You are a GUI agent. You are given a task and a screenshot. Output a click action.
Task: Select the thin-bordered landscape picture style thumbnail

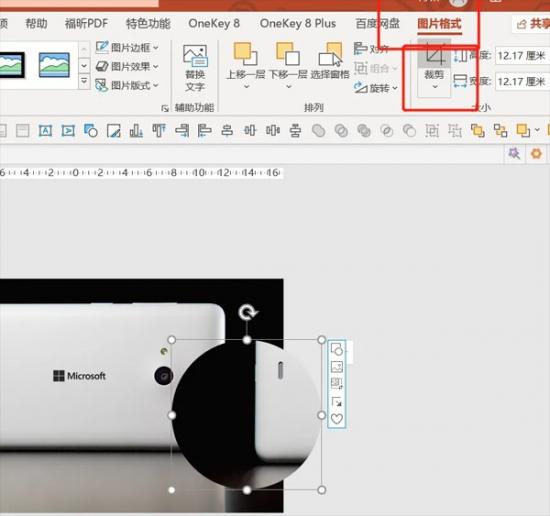tap(54, 65)
